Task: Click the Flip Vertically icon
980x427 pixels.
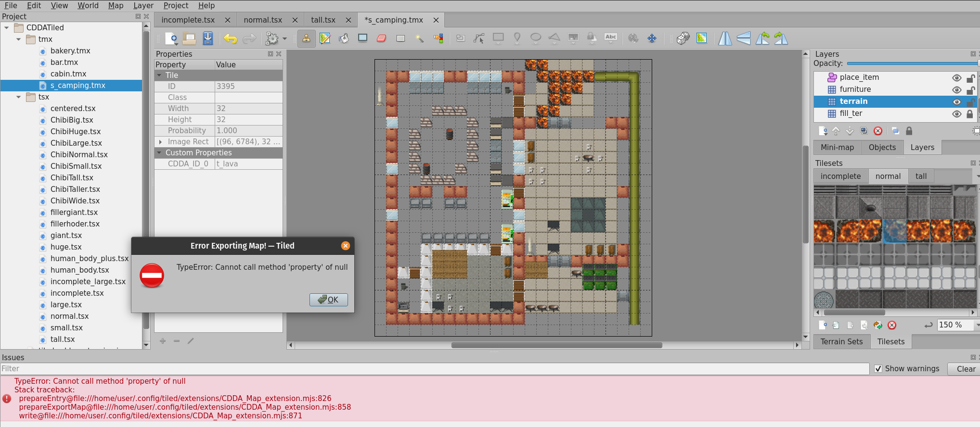Action: click(743, 38)
